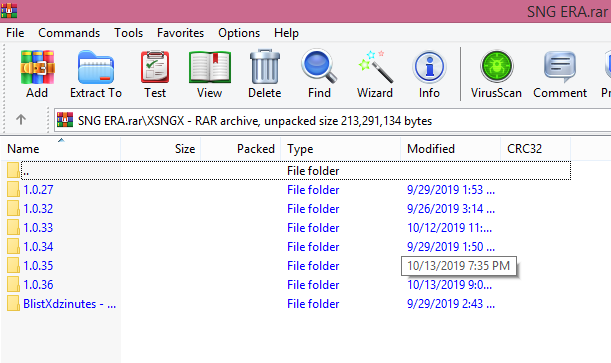Click the '..' parent row name
Image resolution: width=611 pixels, height=363 pixels.
[x=26, y=171]
